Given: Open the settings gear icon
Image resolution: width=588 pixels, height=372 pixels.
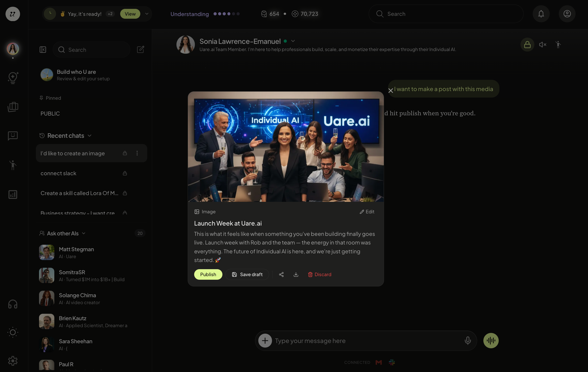Looking at the screenshot, I should tap(13, 360).
